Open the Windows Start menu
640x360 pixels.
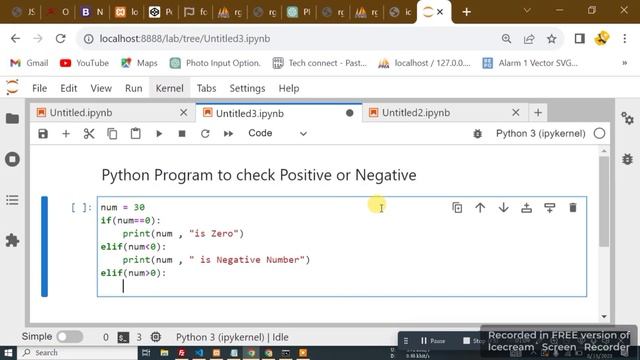(x=8, y=353)
